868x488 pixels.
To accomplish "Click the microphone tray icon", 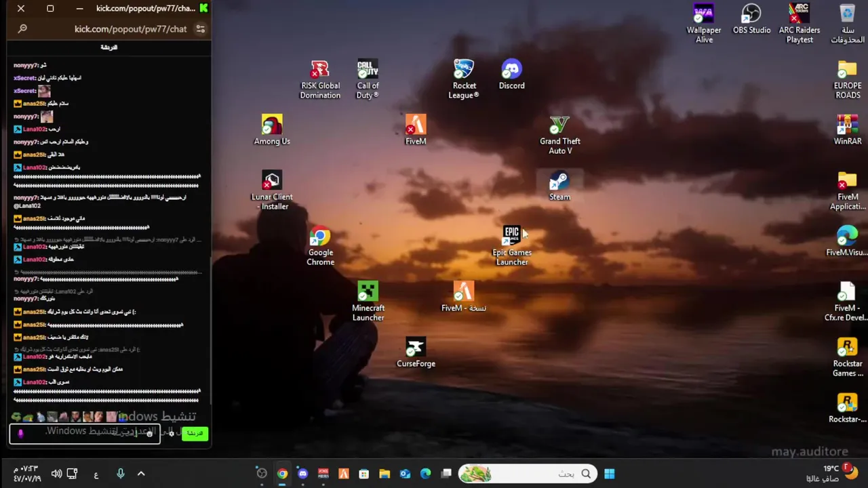I will [120, 474].
